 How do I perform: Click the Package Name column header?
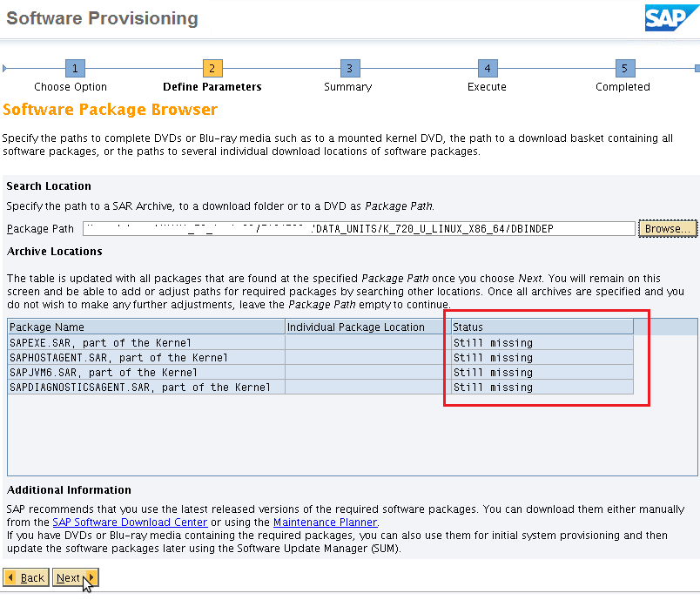[146, 327]
